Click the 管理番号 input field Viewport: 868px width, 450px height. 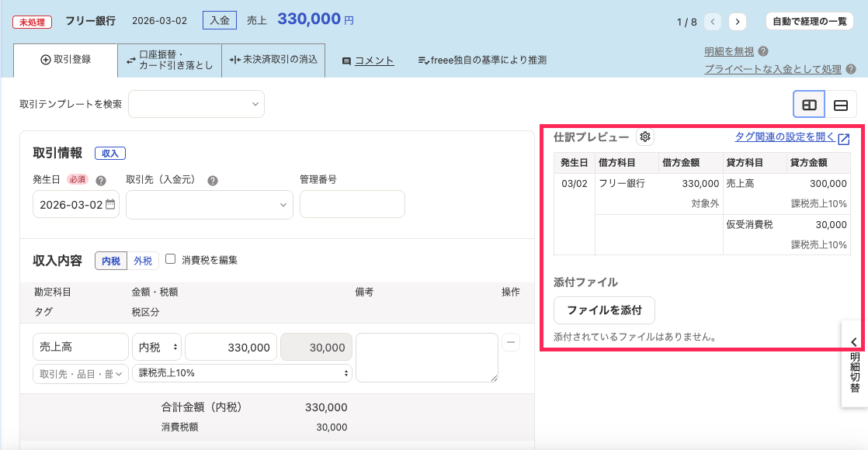(352, 204)
